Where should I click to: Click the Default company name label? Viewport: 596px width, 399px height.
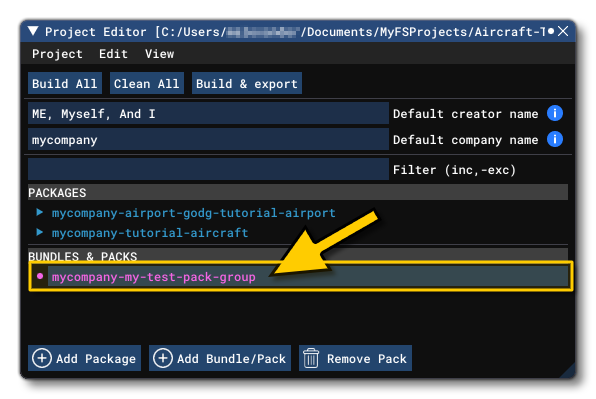[x=466, y=140]
